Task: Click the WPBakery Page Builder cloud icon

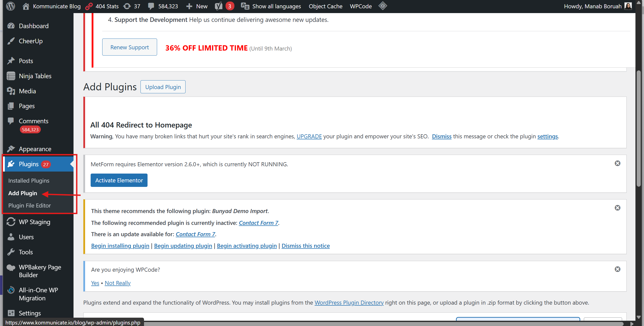Action: pyautogui.click(x=11, y=268)
